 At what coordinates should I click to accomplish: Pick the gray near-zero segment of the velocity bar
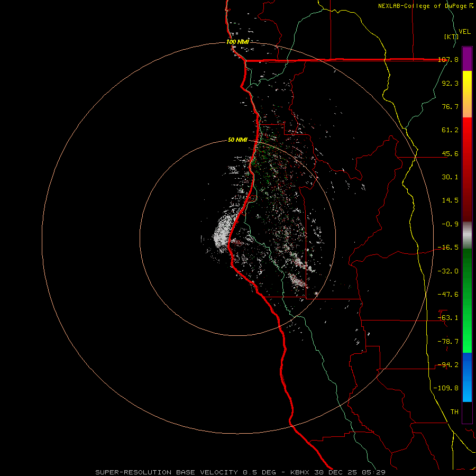pos(467,235)
